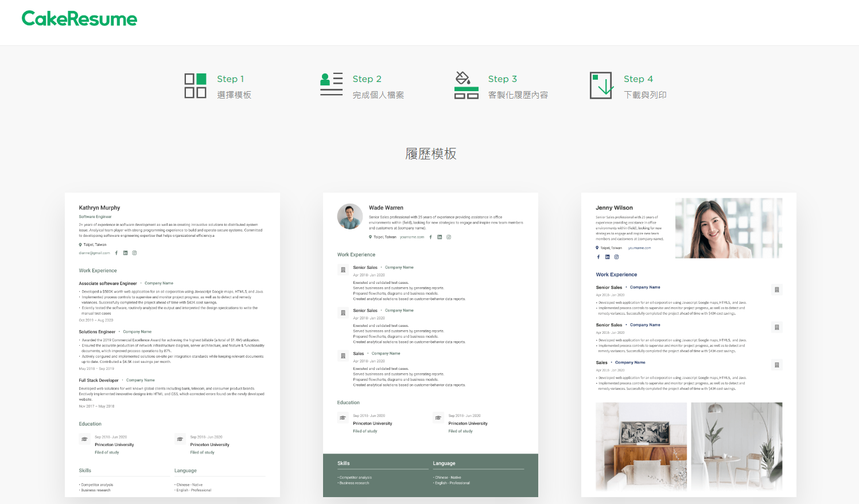Click the Step 3 paint bucket icon
Screen dimensions: 859x504
click(x=466, y=85)
